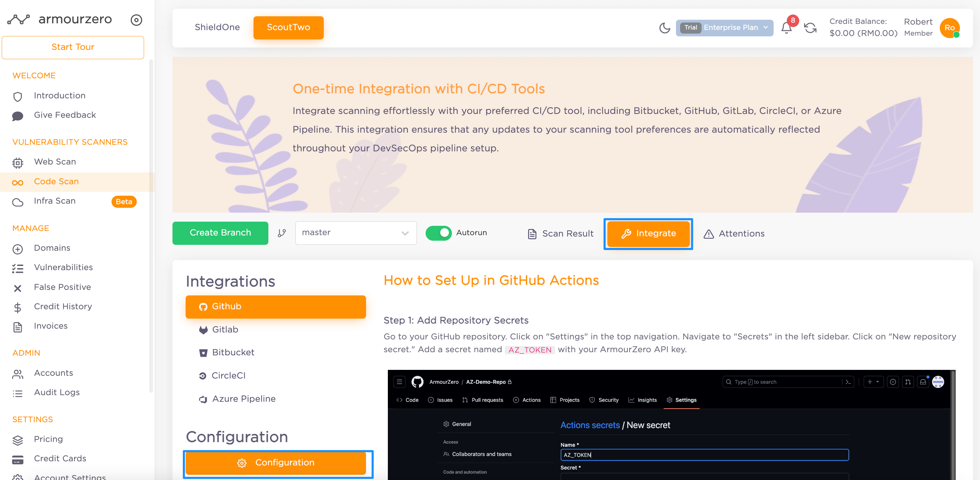Click the CircleCI logo icon
This screenshot has height=480, width=980.
pos(202,376)
